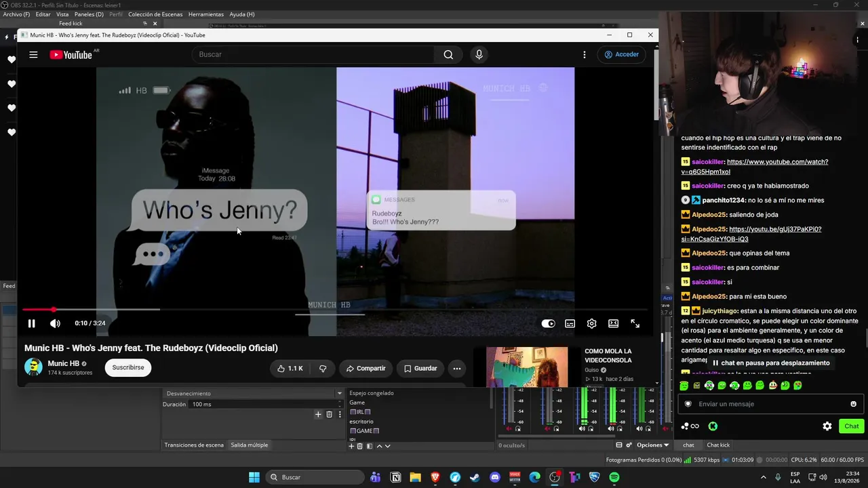Open the video player settings gear
This screenshot has height=488, width=868.
[592, 323]
